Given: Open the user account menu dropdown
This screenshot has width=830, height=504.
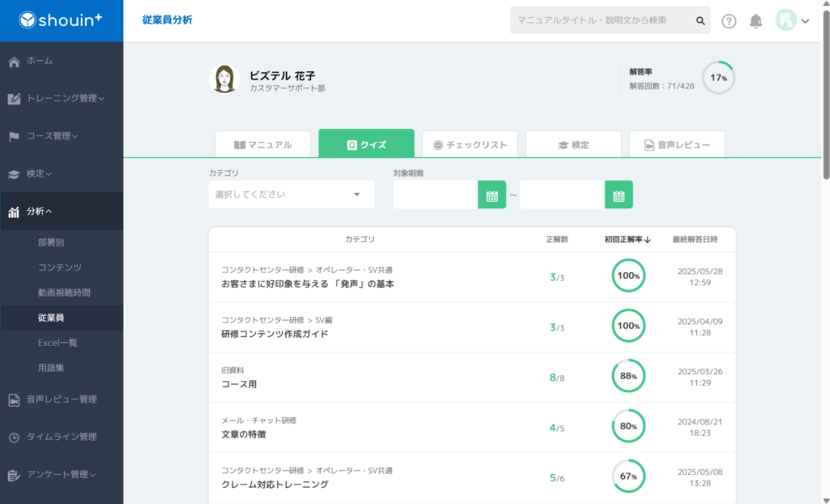Looking at the screenshot, I should point(793,22).
